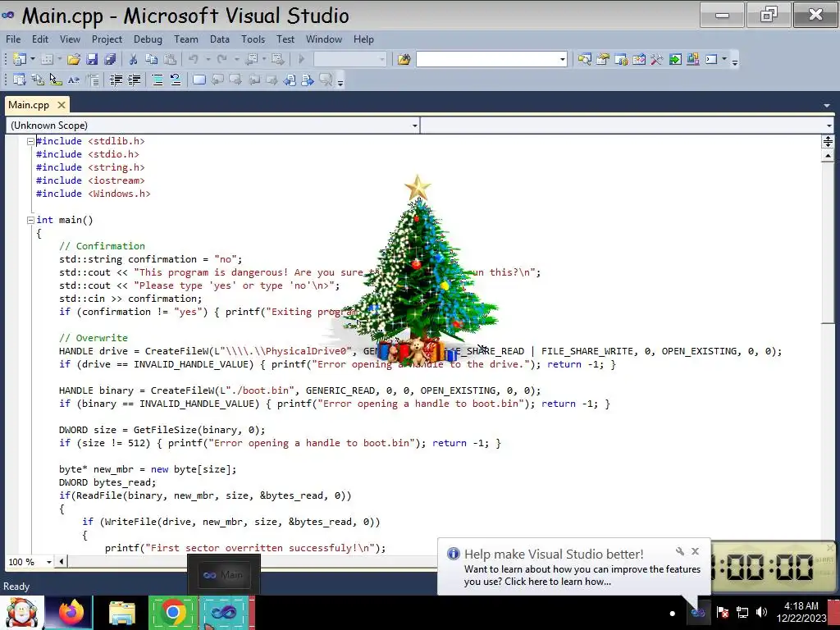
Task: Click Display Parameter Info icon
Action: click(x=38, y=80)
